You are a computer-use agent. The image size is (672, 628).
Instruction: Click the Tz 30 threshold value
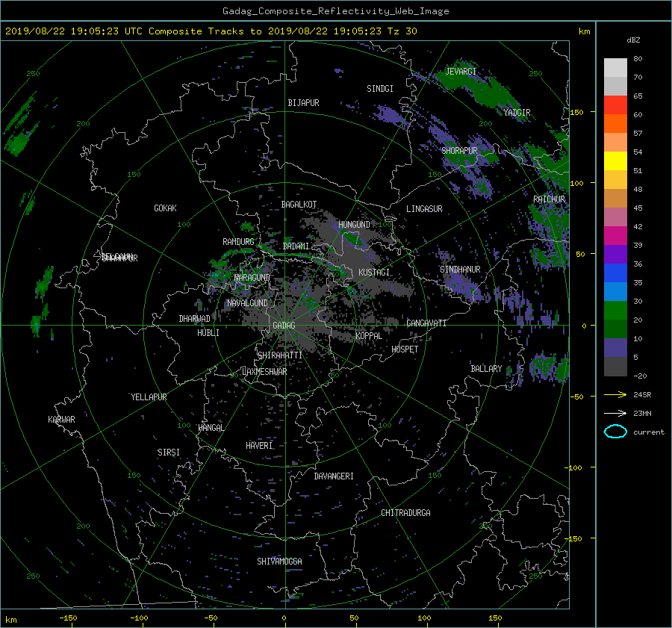[x=402, y=31]
